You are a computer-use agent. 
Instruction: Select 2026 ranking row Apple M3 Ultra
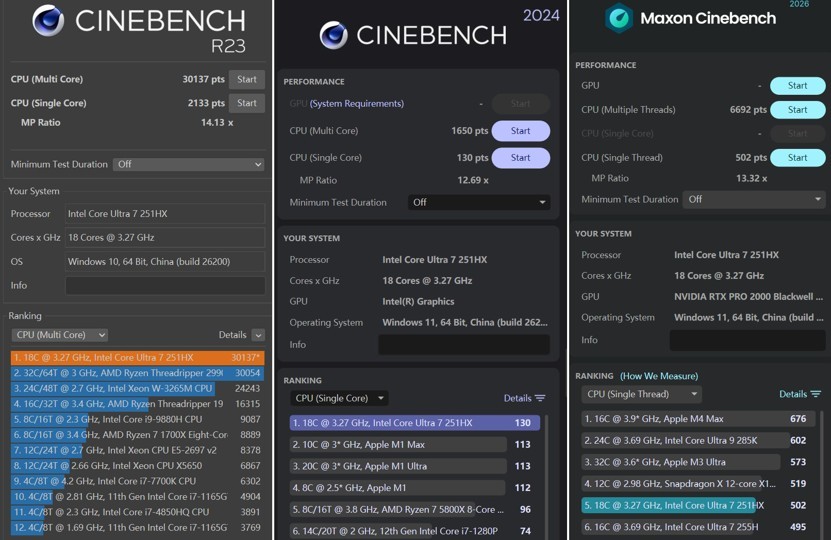click(x=698, y=462)
